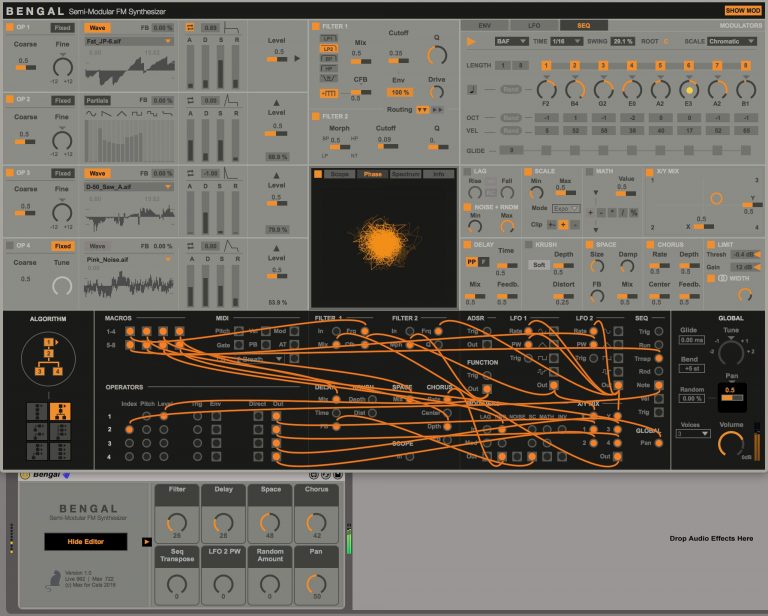The image size is (768, 616).
Task: Enable OP 4 operator
Action: tap(10, 245)
